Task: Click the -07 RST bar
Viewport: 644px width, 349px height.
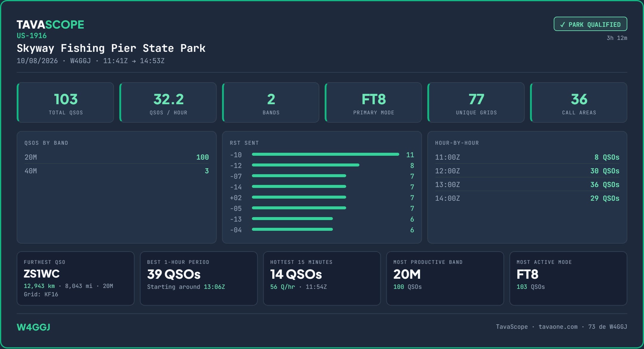Action: click(299, 176)
